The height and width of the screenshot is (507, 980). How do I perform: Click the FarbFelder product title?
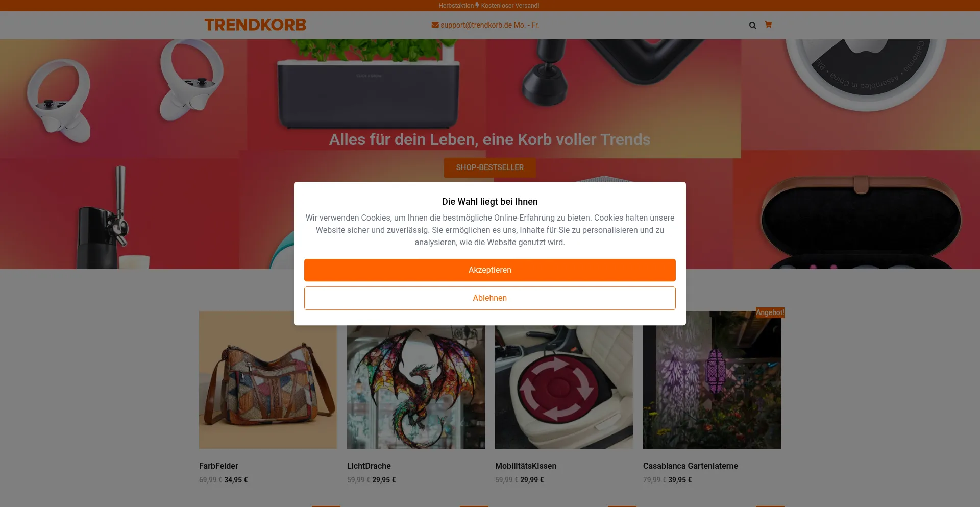(218, 466)
